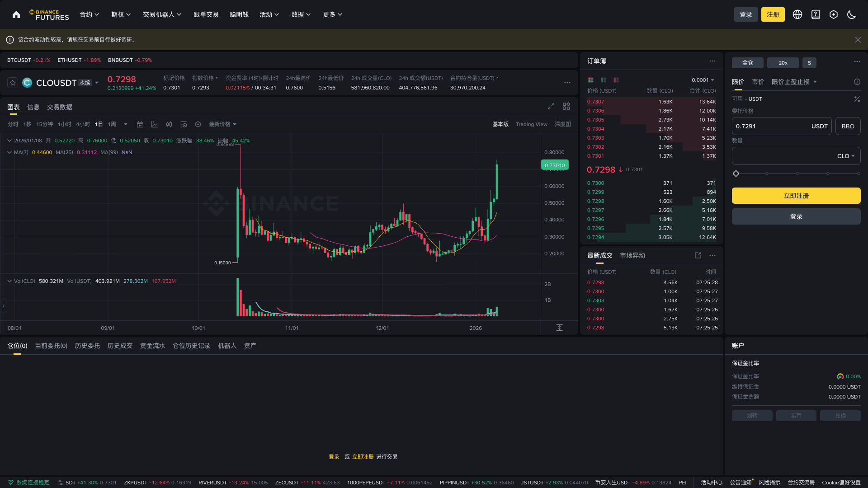Click the BBO button
The image size is (868, 488).
point(848,126)
